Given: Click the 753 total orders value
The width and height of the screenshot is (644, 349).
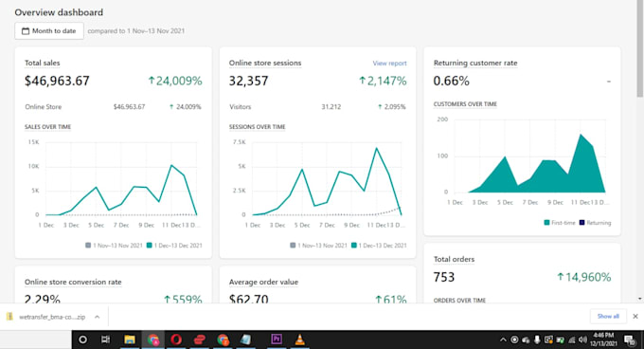Looking at the screenshot, I should tap(444, 278).
